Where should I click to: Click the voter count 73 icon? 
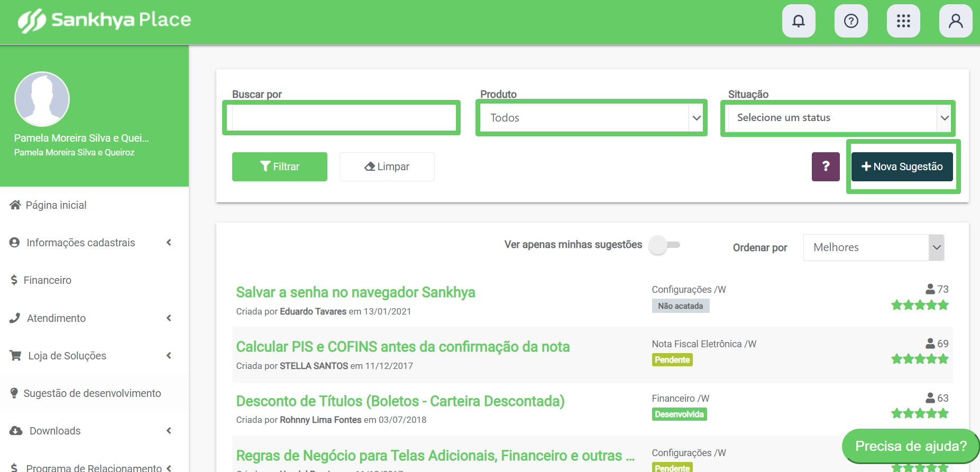pyautogui.click(x=930, y=289)
